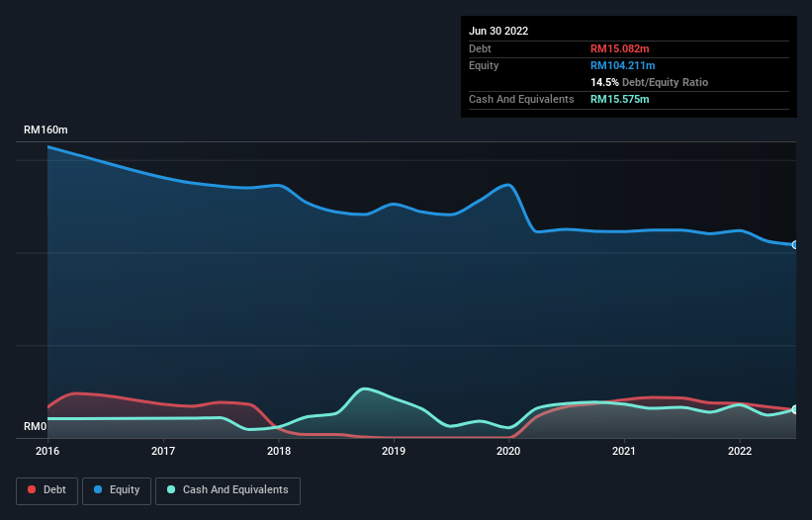
Task: Click the RM104.211m equity value
Action: click(x=622, y=65)
